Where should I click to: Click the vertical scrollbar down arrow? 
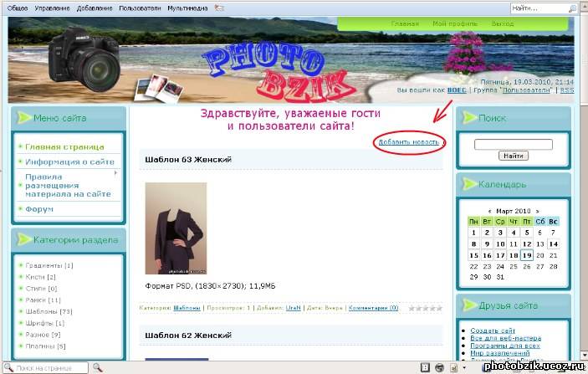(x=584, y=355)
